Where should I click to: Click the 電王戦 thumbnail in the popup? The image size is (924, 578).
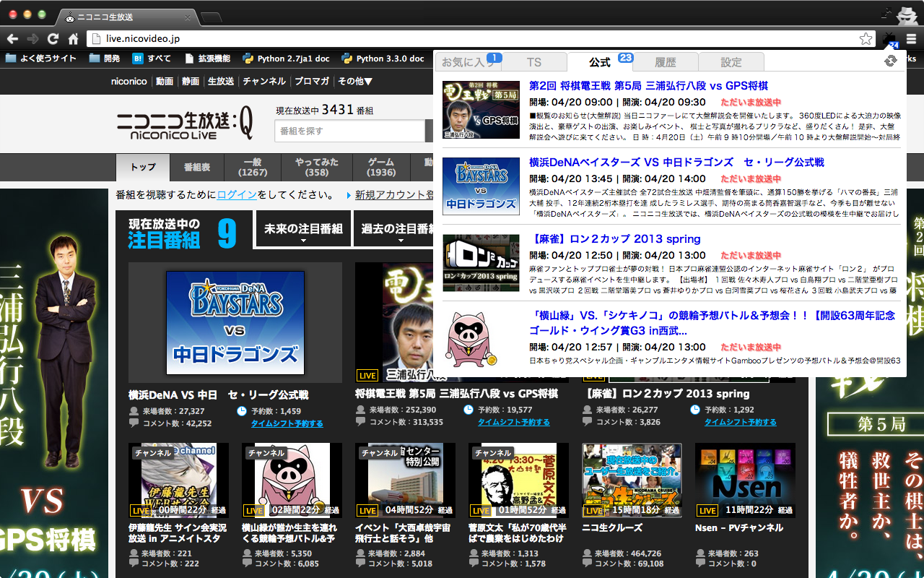481,110
